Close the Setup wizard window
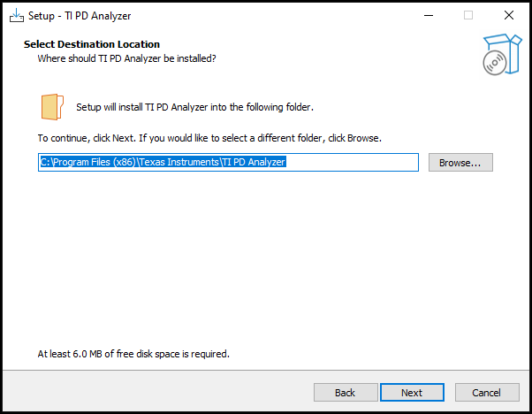 [509, 15]
